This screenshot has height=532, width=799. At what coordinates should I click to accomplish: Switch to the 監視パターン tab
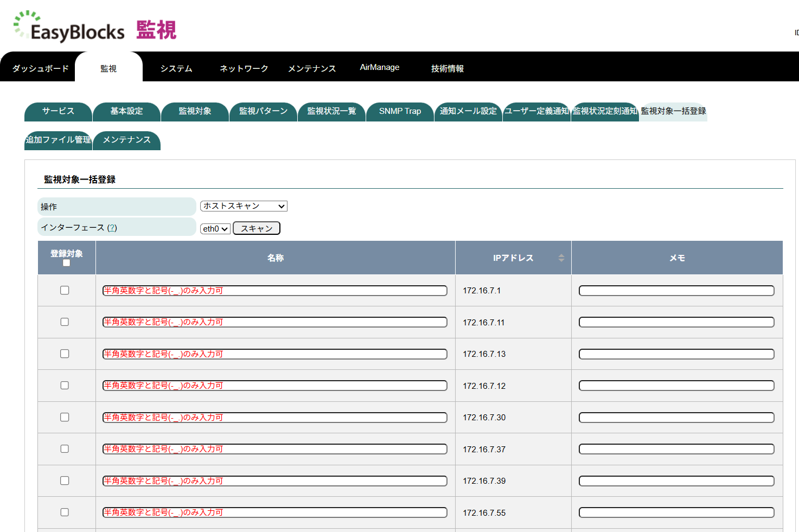pos(263,112)
